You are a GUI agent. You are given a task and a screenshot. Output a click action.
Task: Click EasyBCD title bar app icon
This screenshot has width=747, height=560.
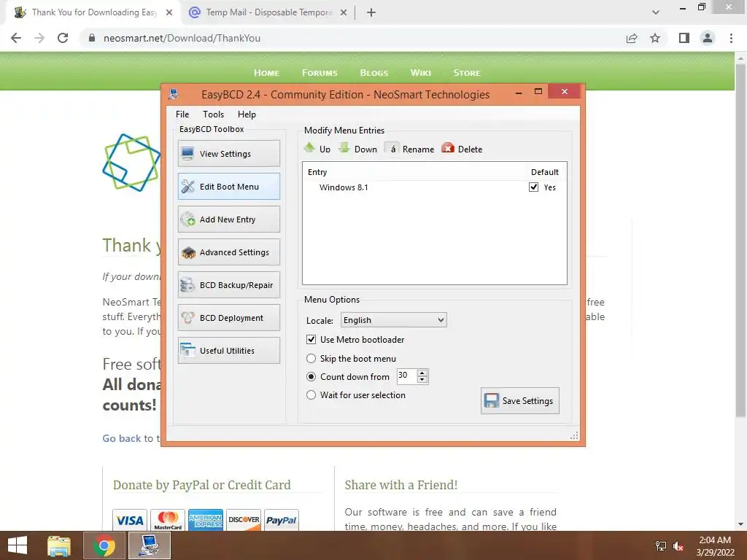click(x=174, y=94)
